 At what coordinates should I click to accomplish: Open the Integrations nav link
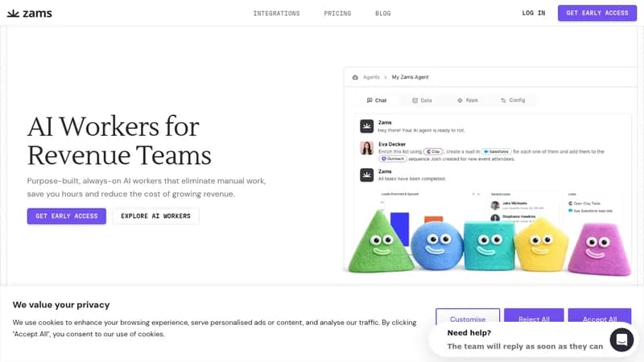[x=276, y=14]
